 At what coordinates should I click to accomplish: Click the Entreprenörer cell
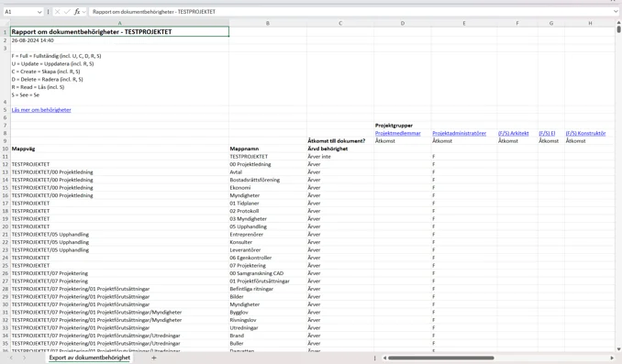click(x=267, y=235)
